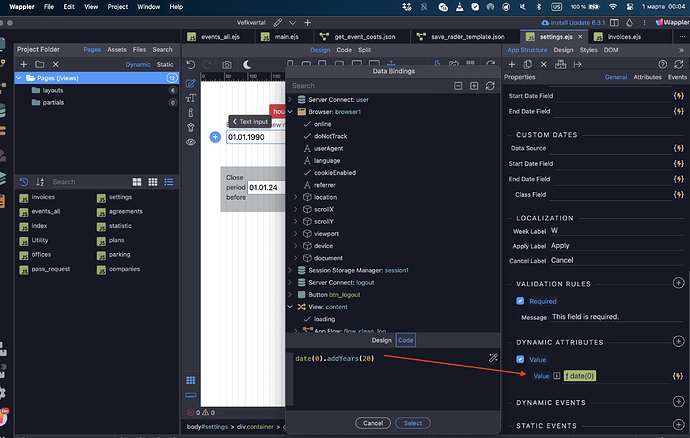
Task: Click the Apply Label input field
Action: pos(616,246)
